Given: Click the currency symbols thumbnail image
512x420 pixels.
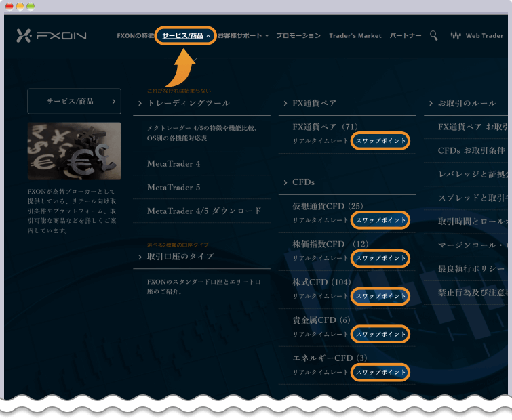Looking at the screenshot, I should click(x=75, y=150).
